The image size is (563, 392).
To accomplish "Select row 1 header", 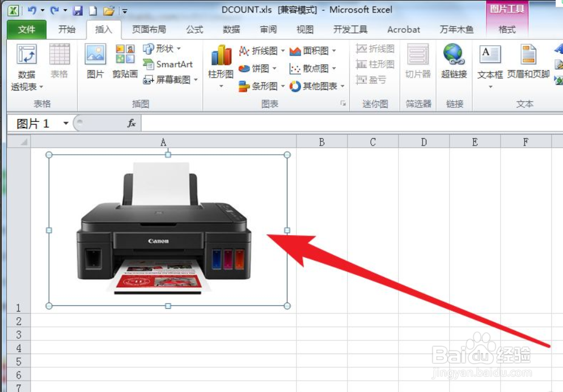I will tap(19, 231).
